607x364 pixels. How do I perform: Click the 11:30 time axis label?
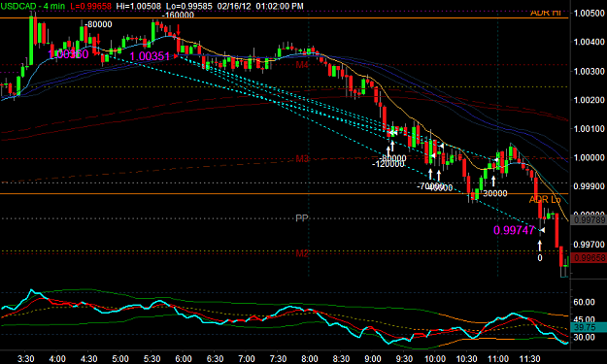point(529,359)
